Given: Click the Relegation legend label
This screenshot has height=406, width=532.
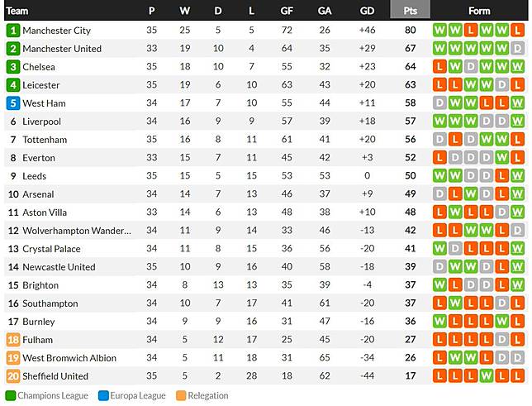Looking at the screenshot, I should coord(207,396).
